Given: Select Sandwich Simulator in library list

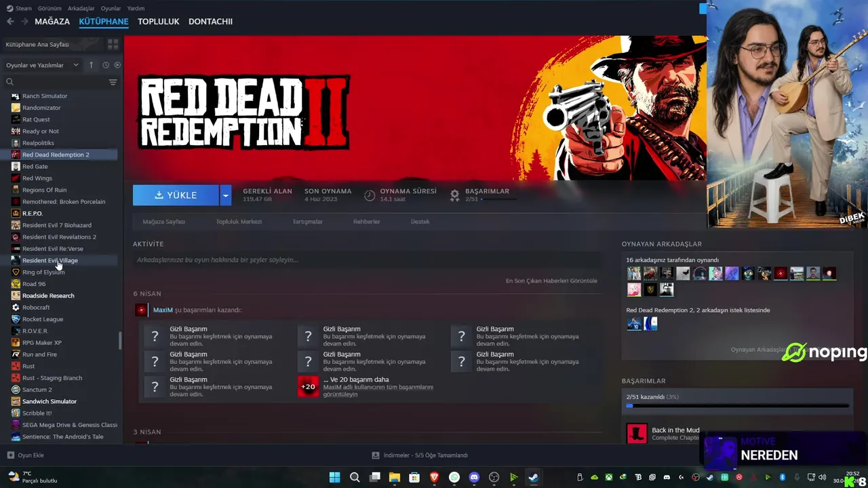Looking at the screenshot, I should 50,401.
